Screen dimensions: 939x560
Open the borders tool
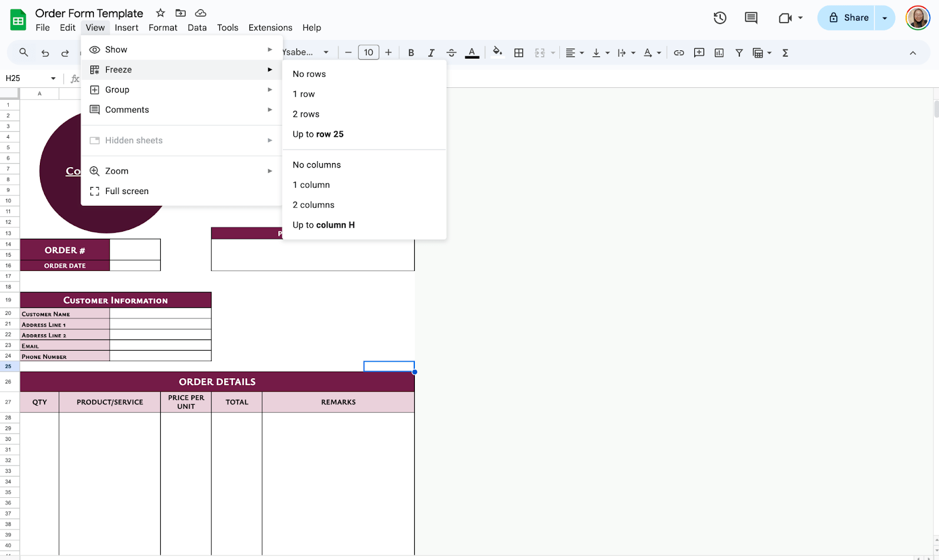519,53
